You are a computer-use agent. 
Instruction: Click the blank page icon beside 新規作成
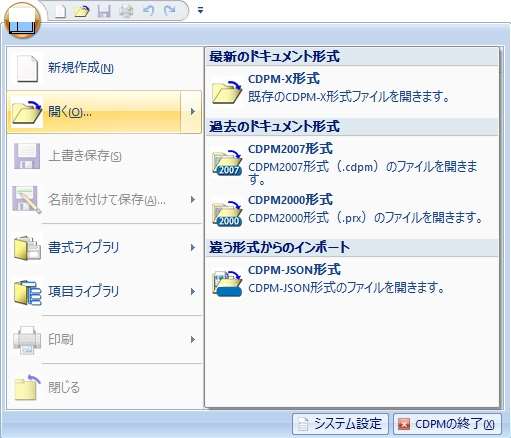(x=27, y=69)
